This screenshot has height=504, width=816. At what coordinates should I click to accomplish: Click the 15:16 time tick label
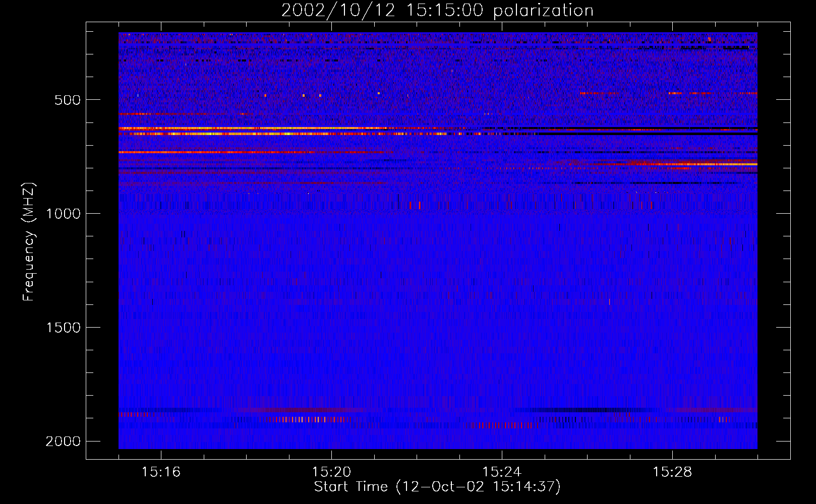pyautogui.click(x=161, y=472)
